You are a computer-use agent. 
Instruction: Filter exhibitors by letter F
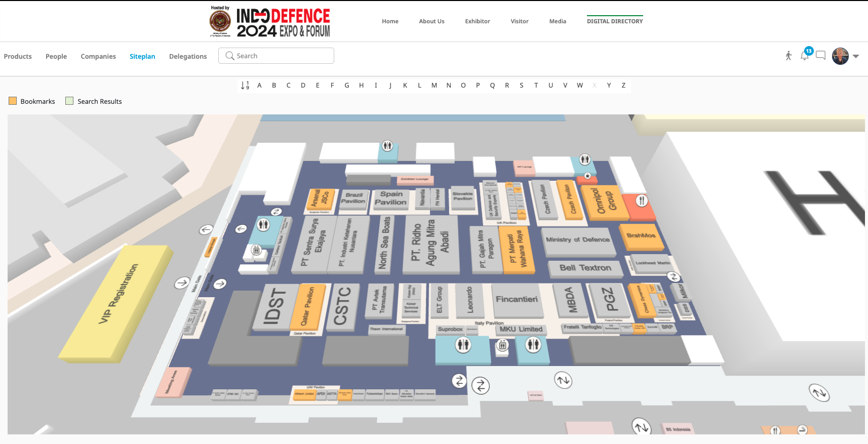(x=332, y=85)
